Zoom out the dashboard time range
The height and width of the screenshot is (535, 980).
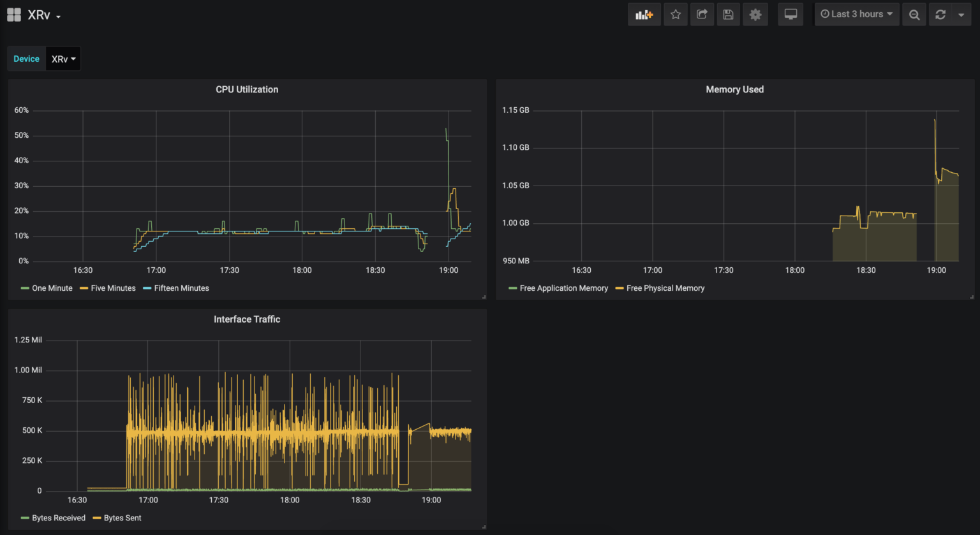point(914,14)
